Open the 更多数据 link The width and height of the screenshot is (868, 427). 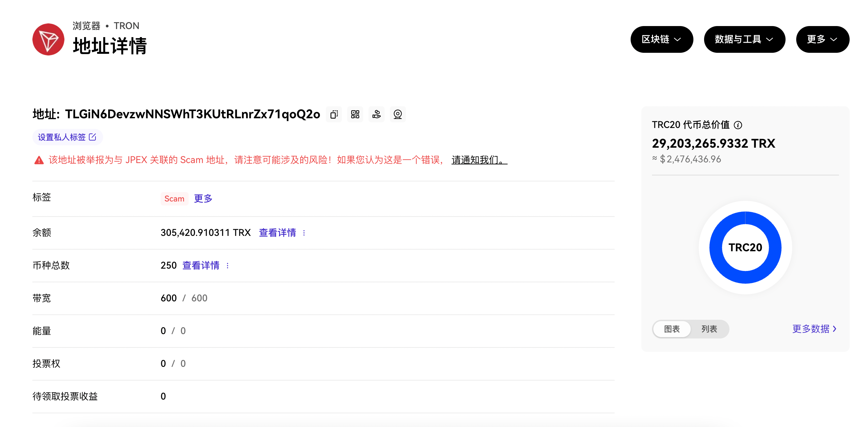click(x=814, y=329)
